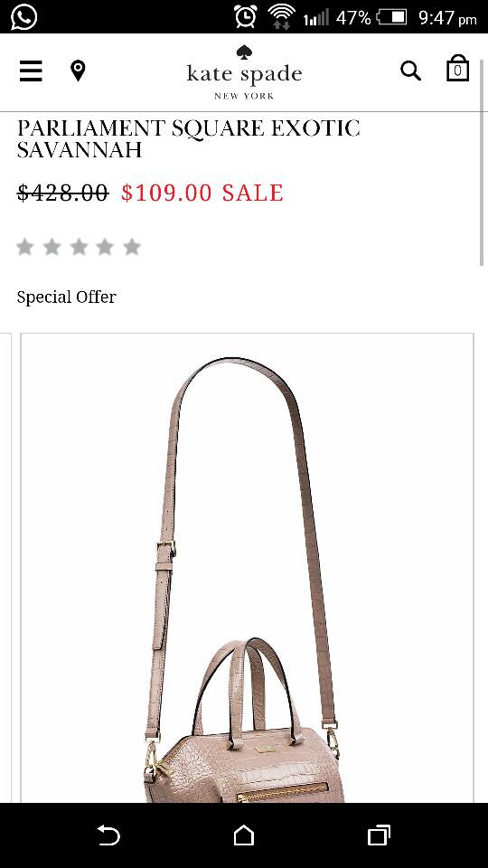The height and width of the screenshot is (868, 488).
Task: Open the hamburger navigation menu
Action: [31, 71]
